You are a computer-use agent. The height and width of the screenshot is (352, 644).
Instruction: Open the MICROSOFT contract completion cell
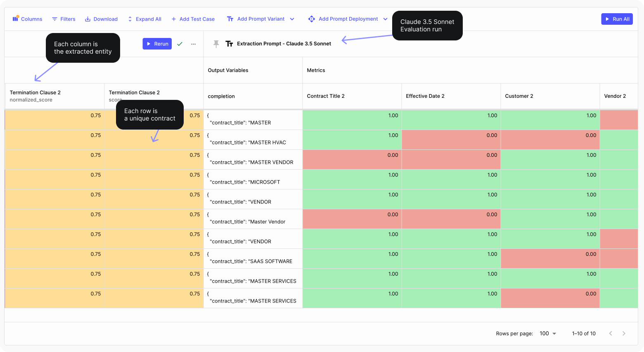point(253,179)
